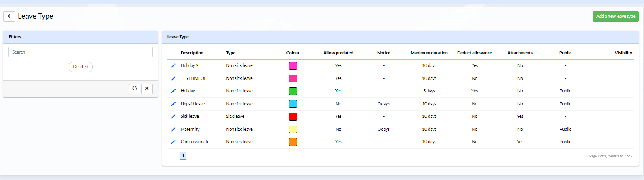Open the pencil icon for the Holiday row
The width and height of the screenshot is (644, 180).
click(174, 91)
